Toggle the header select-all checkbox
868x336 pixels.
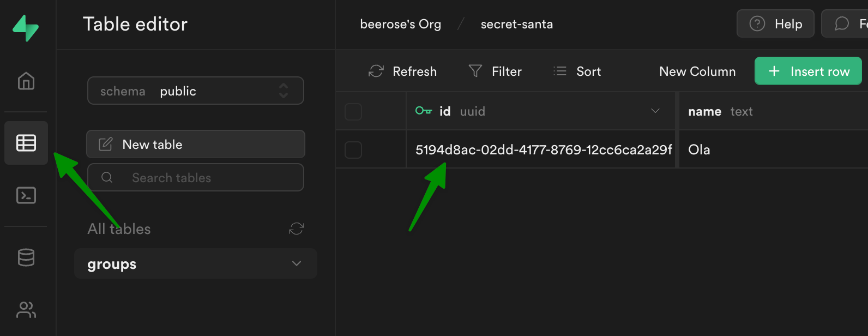[353, 112]
